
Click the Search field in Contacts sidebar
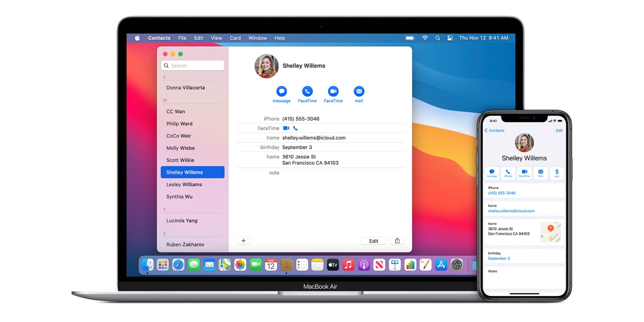pos(192,65)
